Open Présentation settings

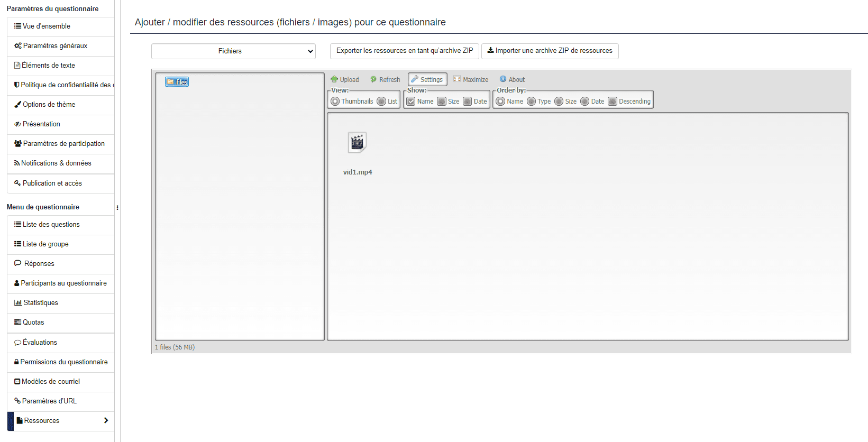[61, 124]
